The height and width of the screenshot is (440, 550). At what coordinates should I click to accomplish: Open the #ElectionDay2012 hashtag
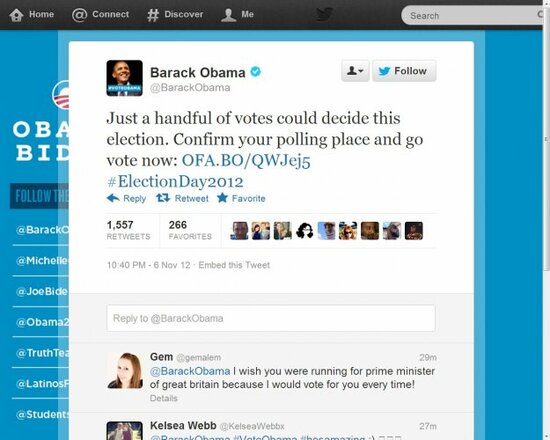[175, 182]
